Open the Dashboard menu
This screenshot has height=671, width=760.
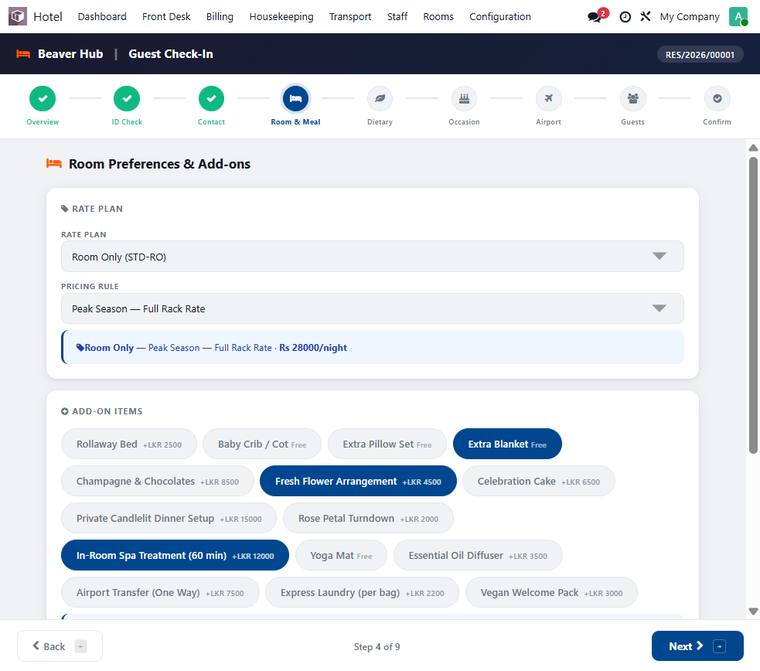(x=102, y=16)
